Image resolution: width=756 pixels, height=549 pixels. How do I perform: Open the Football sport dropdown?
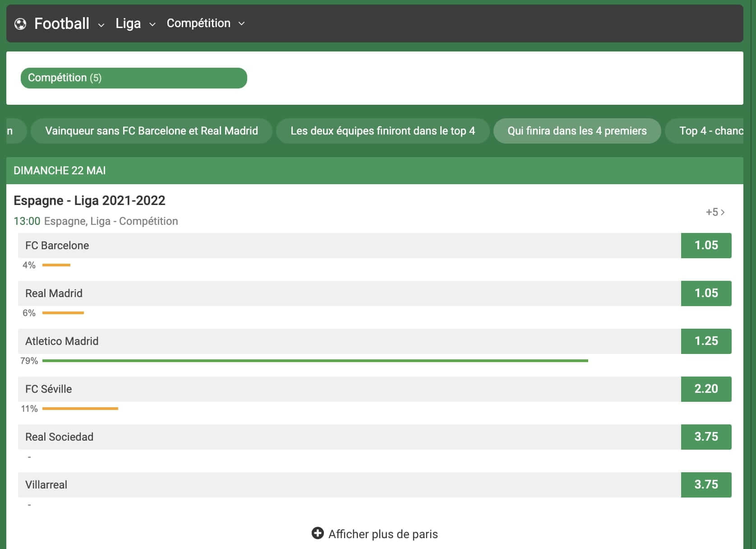coord(69,23)
